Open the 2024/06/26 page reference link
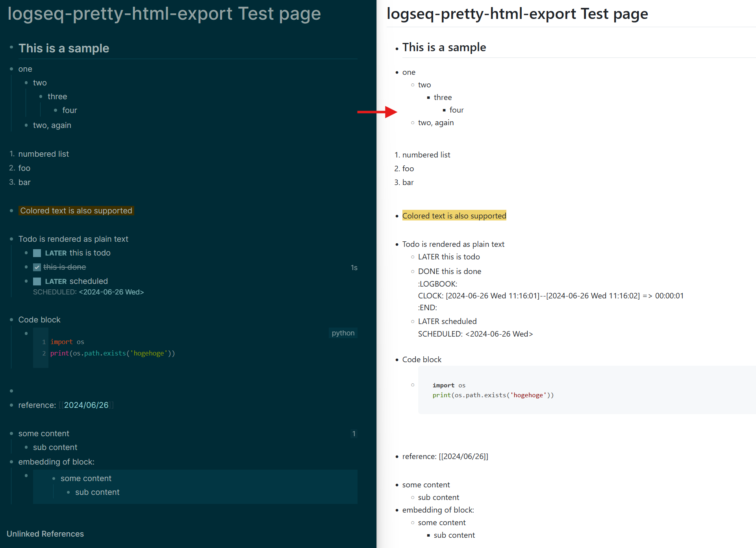 click(86, 405)
